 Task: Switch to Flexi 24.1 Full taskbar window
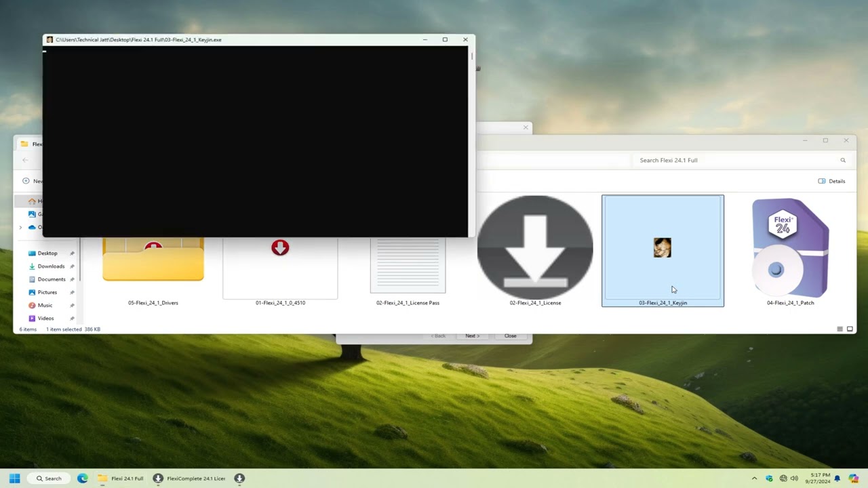[x=121, y=479]
